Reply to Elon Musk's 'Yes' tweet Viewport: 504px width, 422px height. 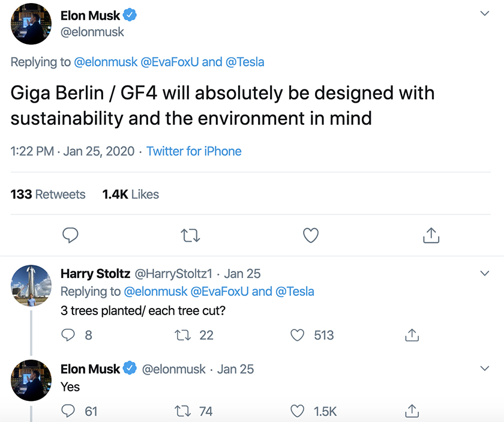click(x=69, y=411)
